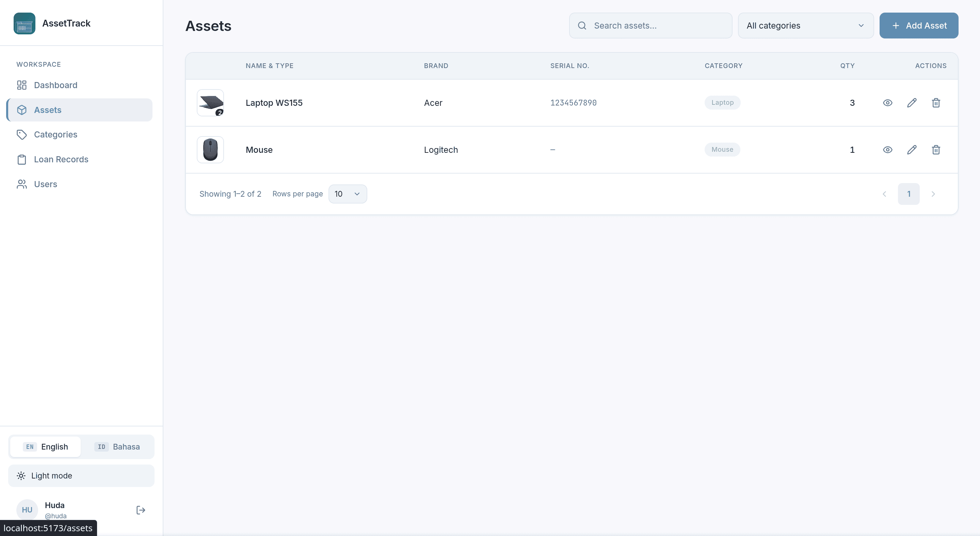Click the Acer brand cell
Image resolution: width=980 pixels, height=536 pixels.
(433, 103)
